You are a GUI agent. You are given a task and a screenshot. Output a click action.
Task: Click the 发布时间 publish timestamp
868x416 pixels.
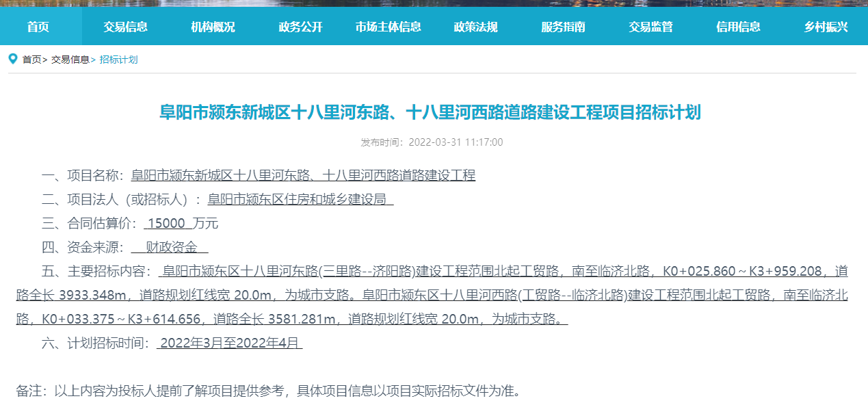pos(432,142)
